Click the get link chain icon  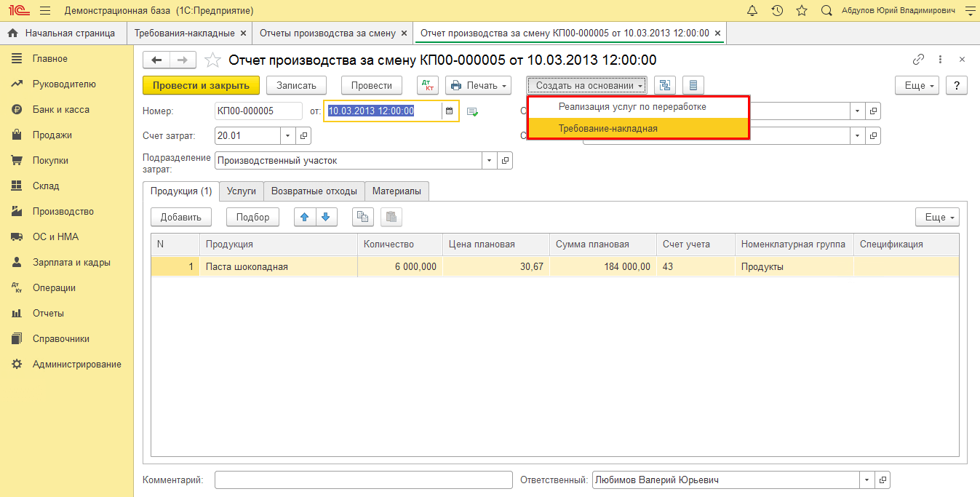click(x=918, y=60)
